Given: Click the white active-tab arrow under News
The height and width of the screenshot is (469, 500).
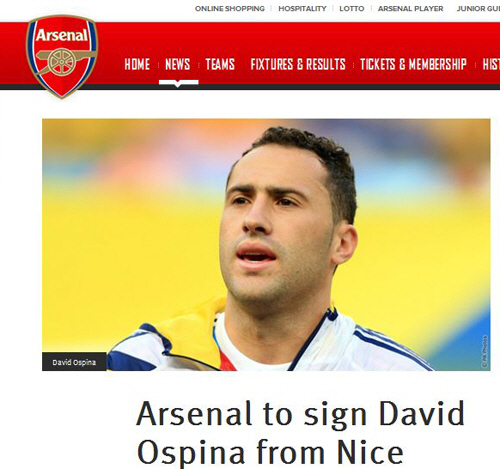Looking at the screenshot, I should click(178, 83).
